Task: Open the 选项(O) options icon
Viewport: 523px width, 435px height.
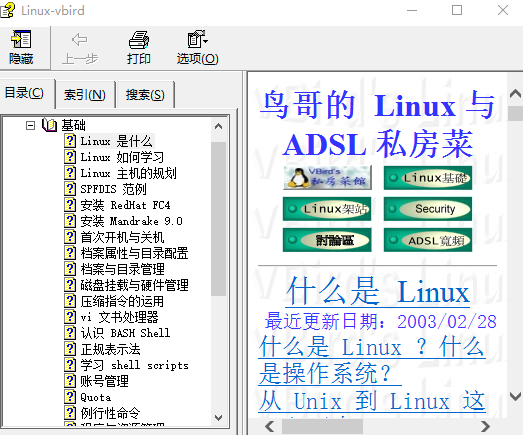Action: tap(197, 39)
